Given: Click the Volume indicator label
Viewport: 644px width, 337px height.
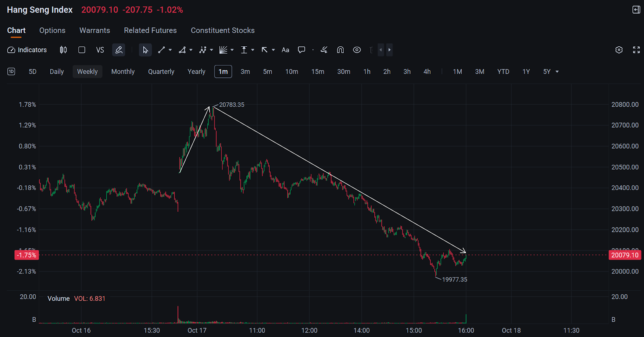Looking at the screenshot, I should coord(58,298).
